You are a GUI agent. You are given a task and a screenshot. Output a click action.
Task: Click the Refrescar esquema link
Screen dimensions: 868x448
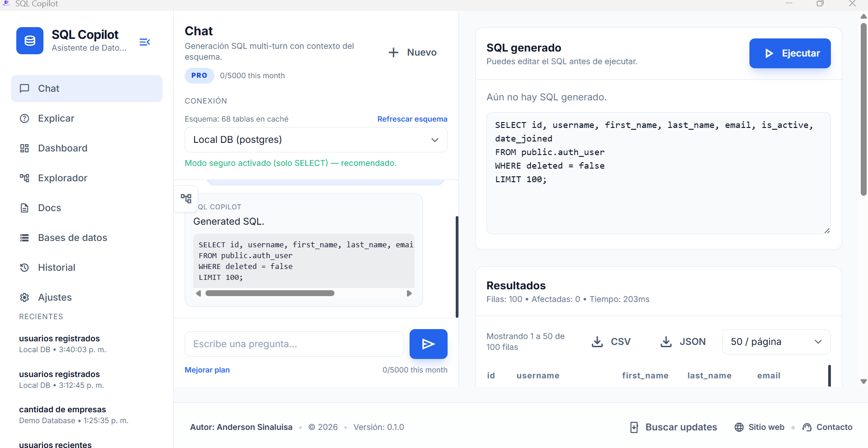412,118
